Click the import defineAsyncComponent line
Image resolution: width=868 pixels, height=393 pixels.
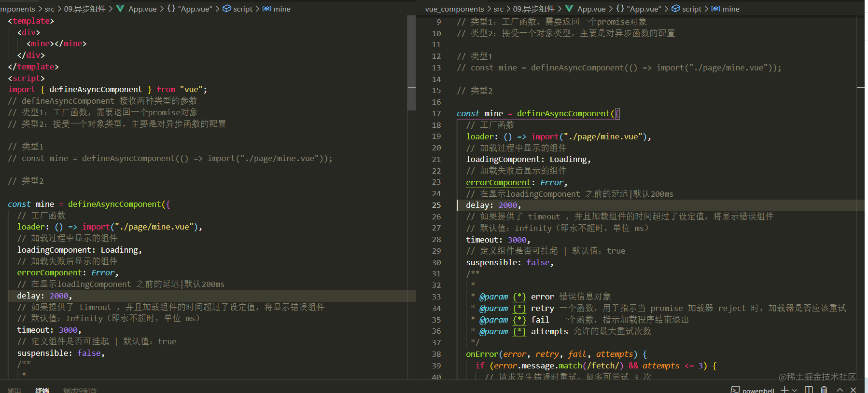[x=107, y=89]
